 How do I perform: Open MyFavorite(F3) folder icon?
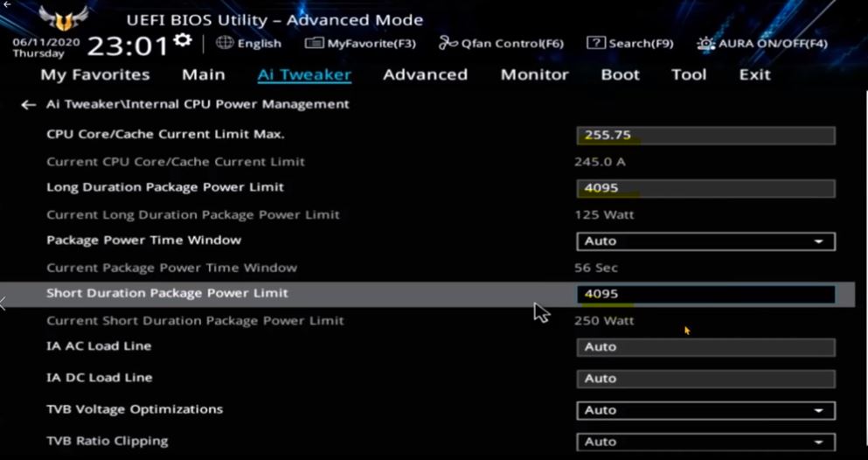click(x=314, y=43)
